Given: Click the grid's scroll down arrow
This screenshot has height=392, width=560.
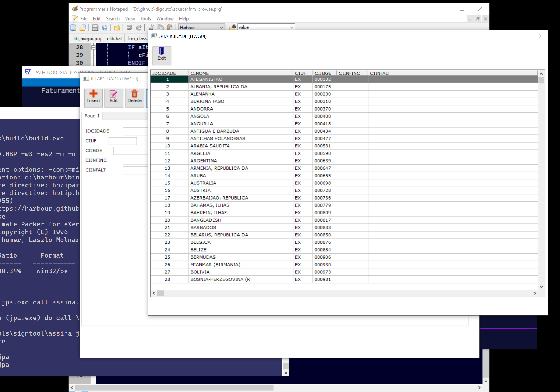Looking at the screenshot, I should (541, 287).
